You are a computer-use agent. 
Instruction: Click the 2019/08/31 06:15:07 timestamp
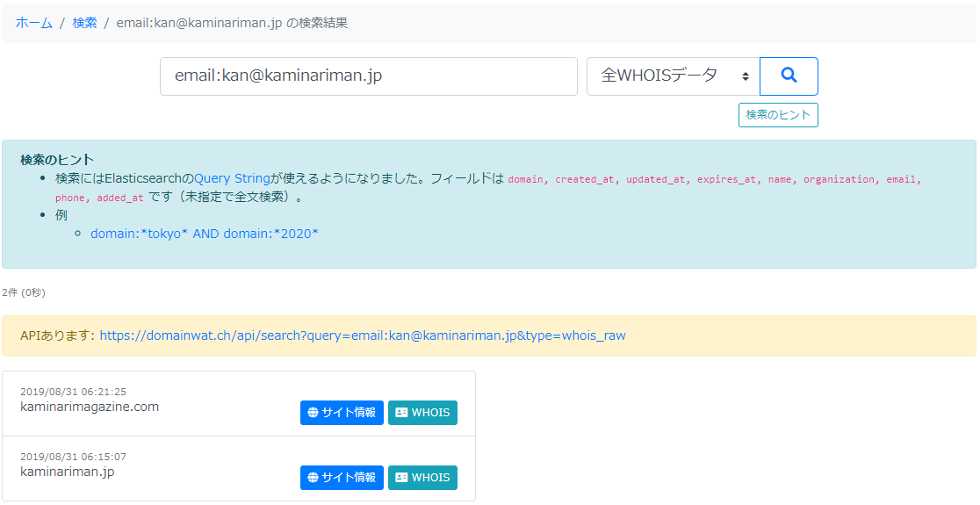click(x=73, y=457)
